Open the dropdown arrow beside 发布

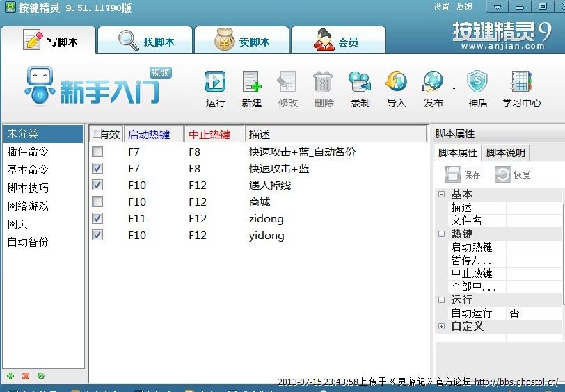[454, 89]
